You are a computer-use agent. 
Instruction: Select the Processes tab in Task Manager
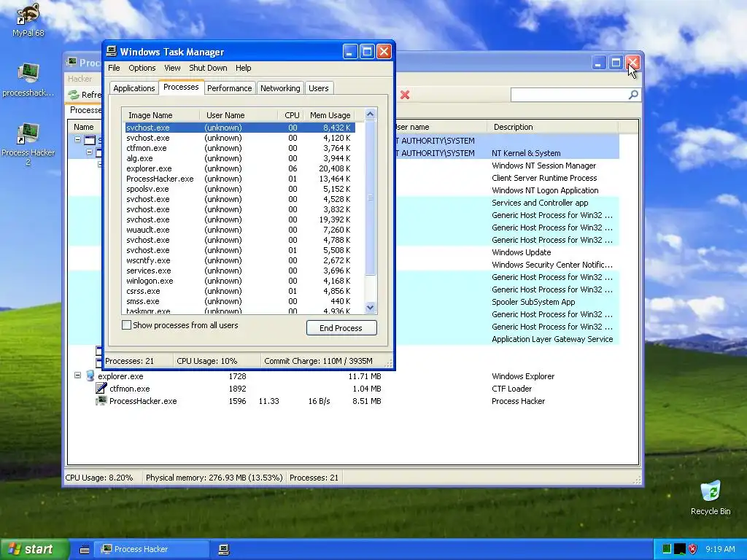pyautogui.click(x=181, y=87)
